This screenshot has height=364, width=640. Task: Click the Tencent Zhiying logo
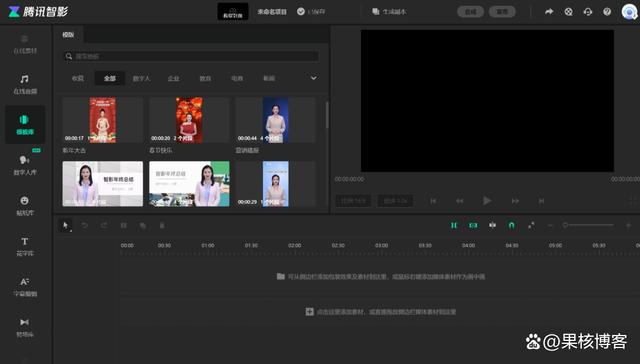coord(38,11)
